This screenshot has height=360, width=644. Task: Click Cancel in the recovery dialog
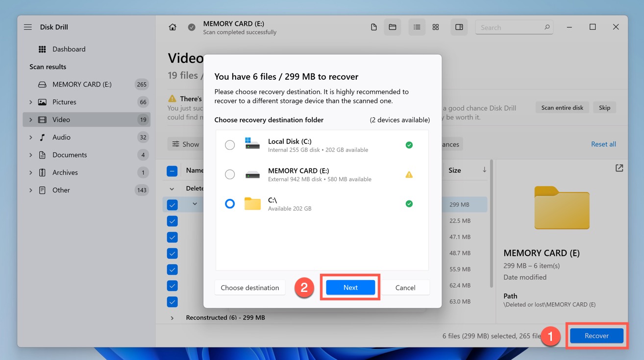405,288
